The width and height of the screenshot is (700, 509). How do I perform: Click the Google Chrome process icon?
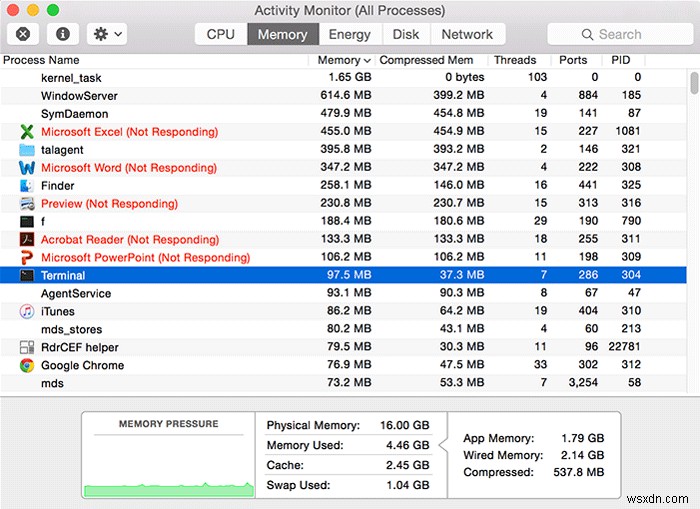point(27,366)
